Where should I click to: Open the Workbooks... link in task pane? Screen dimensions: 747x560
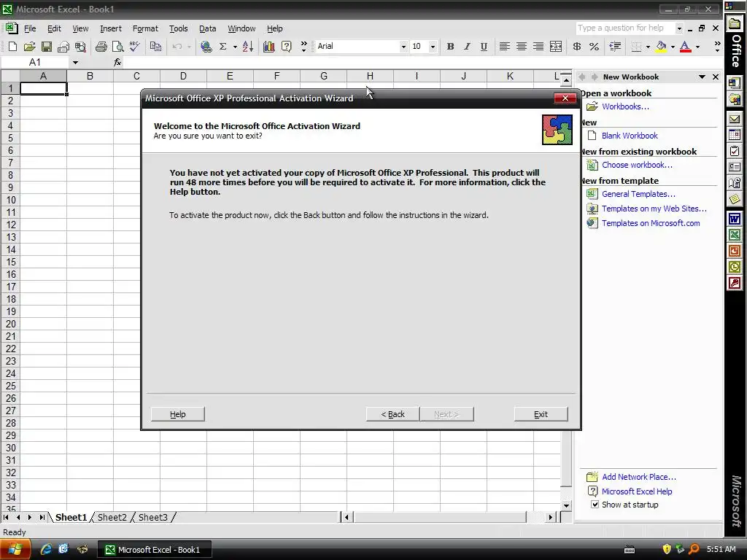[x=625, y=106]
